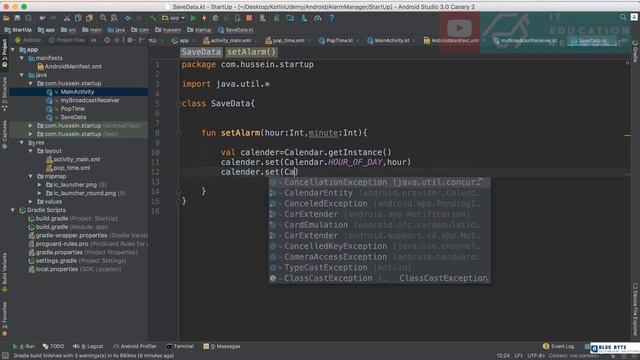Click the Open folder toolbar icon
This screenshot has width=640, height=360.
[6, 18]
